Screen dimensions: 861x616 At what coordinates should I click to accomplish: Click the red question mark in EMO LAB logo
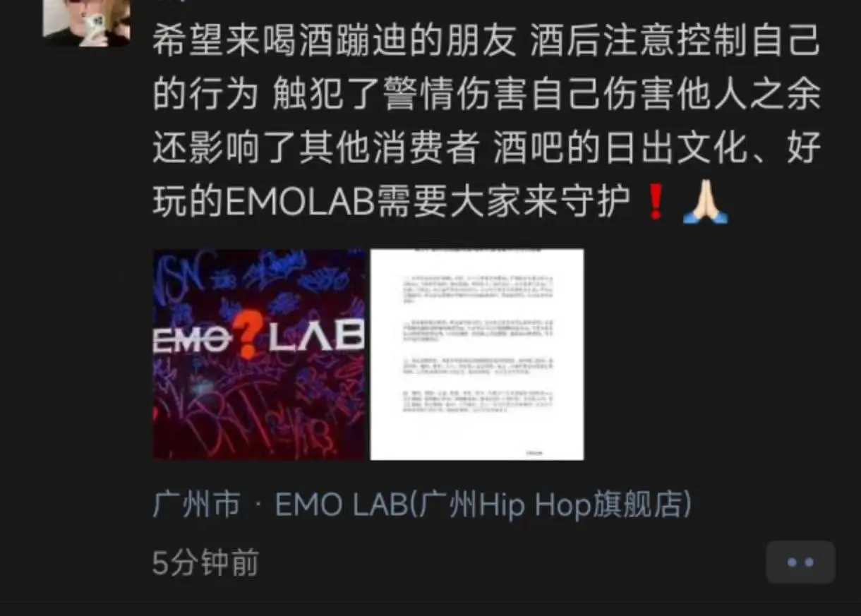[x=251, y=334]
